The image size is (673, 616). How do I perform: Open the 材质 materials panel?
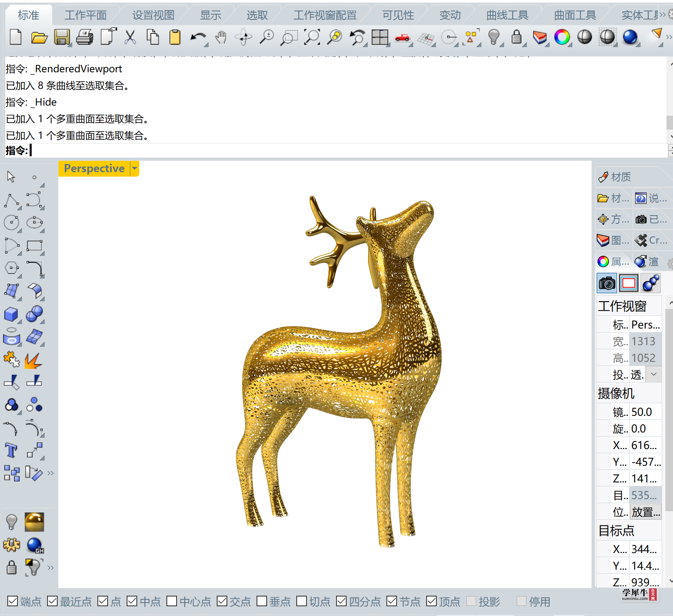point(615,177)
